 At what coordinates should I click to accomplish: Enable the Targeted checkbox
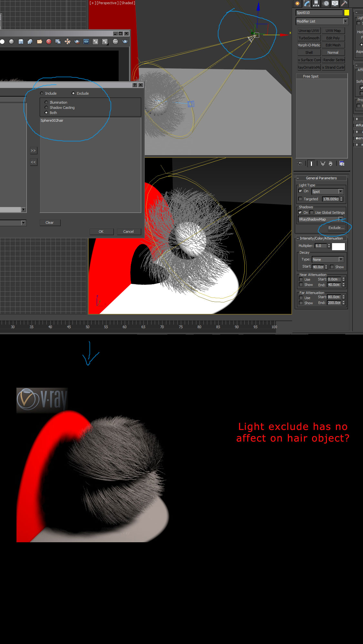pos(300,199)
